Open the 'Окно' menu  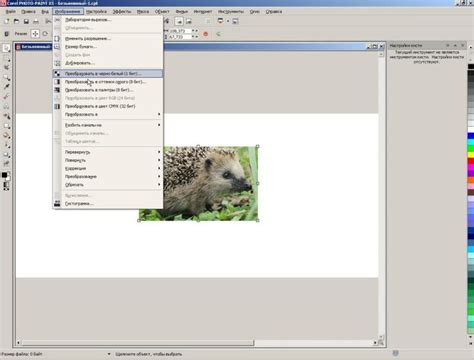click(254, 12)
